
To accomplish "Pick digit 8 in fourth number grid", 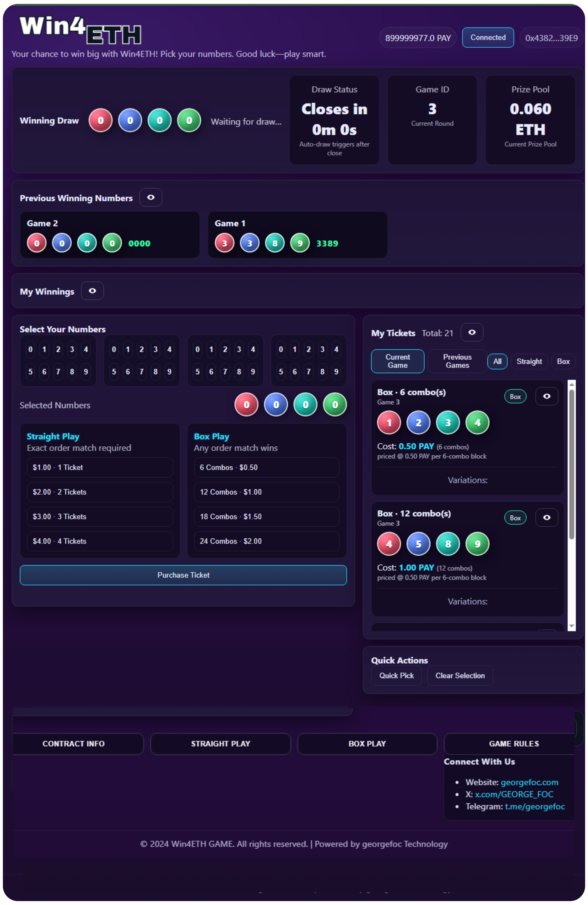I will click(322, 372).
